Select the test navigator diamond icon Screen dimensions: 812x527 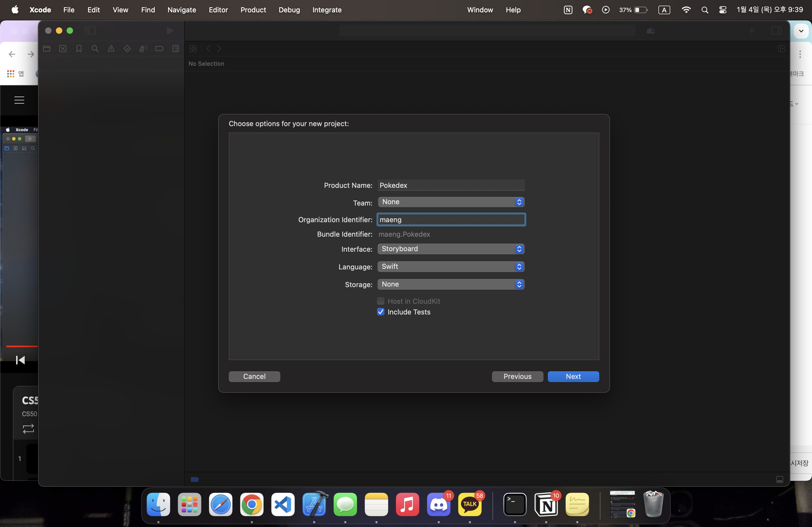[127, 49]
